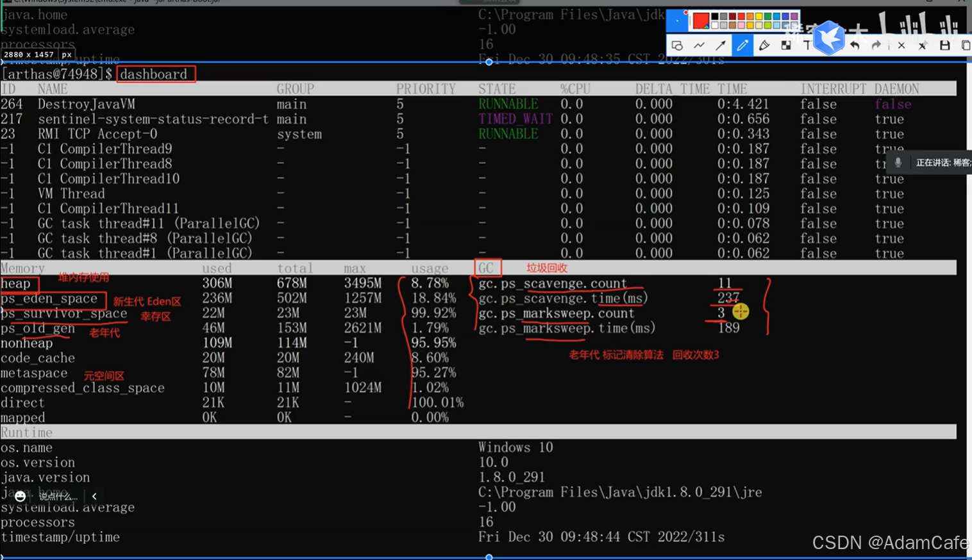Save the screenshot with the floppy icon

945,45
